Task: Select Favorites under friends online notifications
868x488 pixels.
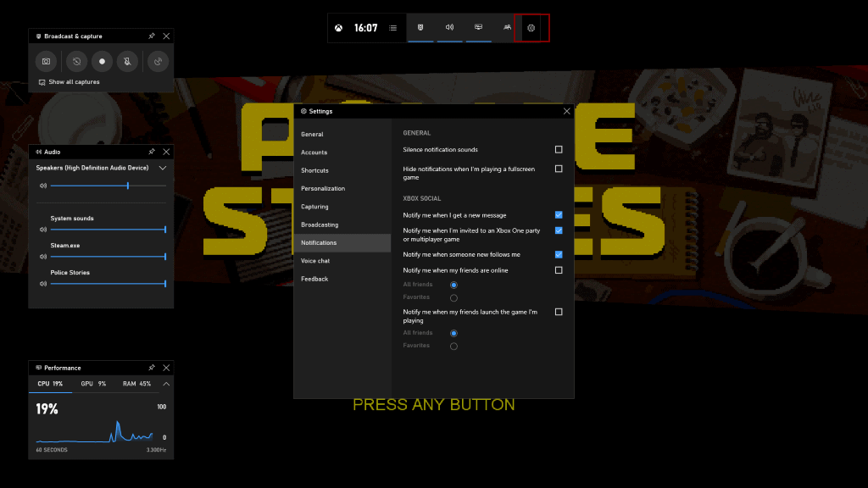Action: 453,297
